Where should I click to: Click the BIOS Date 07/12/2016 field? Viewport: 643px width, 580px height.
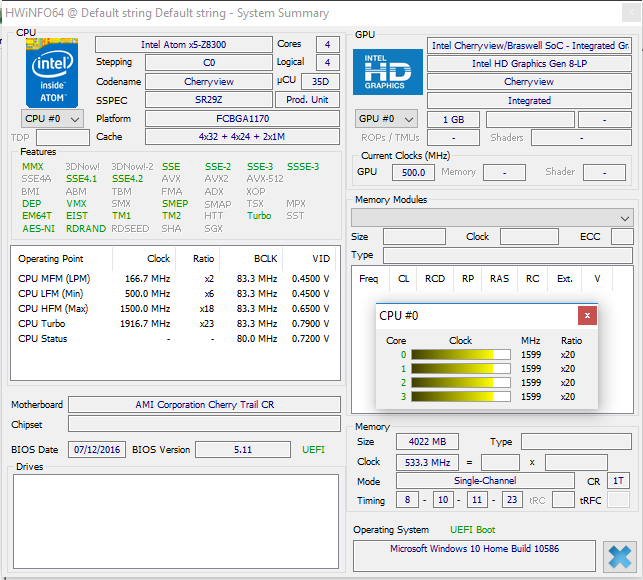tap(97, 450)
